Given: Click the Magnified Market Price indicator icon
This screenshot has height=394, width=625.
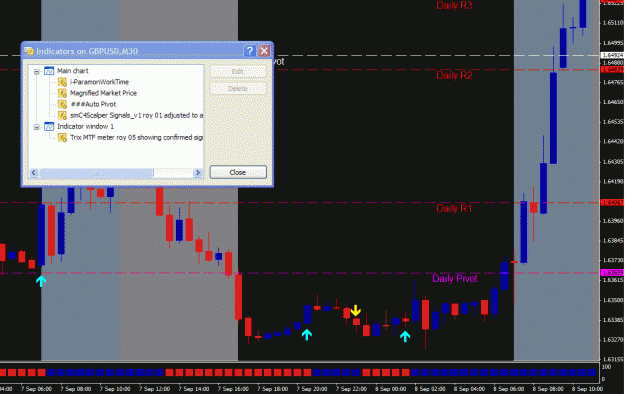Looking at the screenshot, I should (62, 93).
